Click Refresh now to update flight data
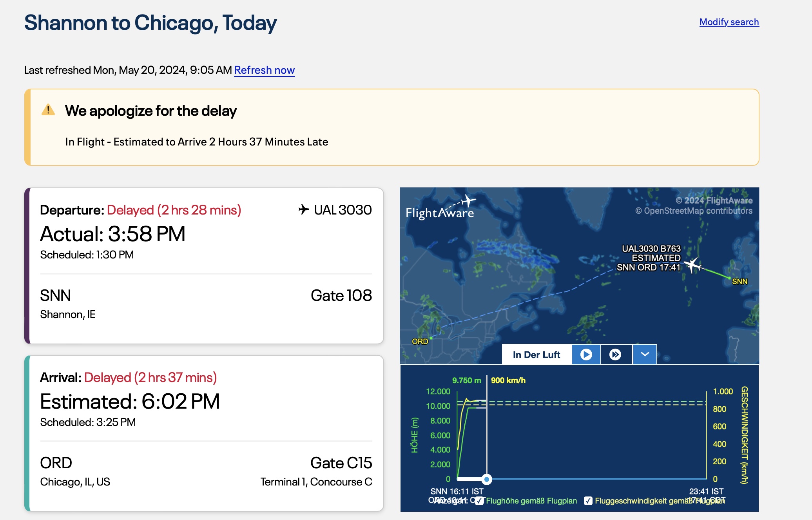812x520 pixels. click(265, 70)
